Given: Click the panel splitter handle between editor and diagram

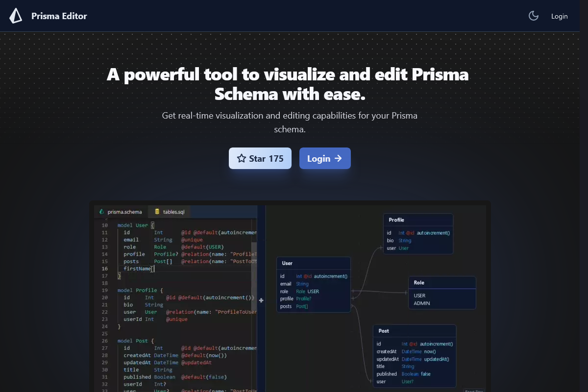Looking at the screenshot, I should (x=261, y=300).
